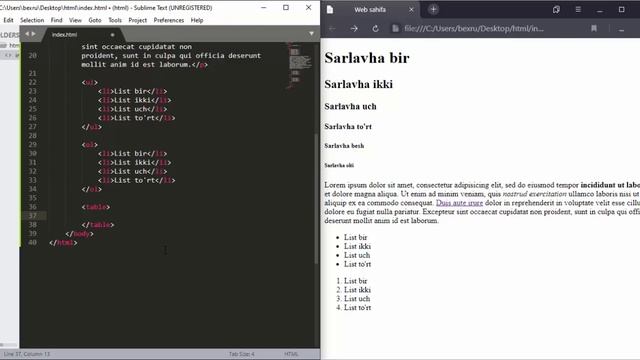This screenshot has height=360, width=640.
Task: Open the Edit menu in Sublime Text
Action: tap(8, 20)
